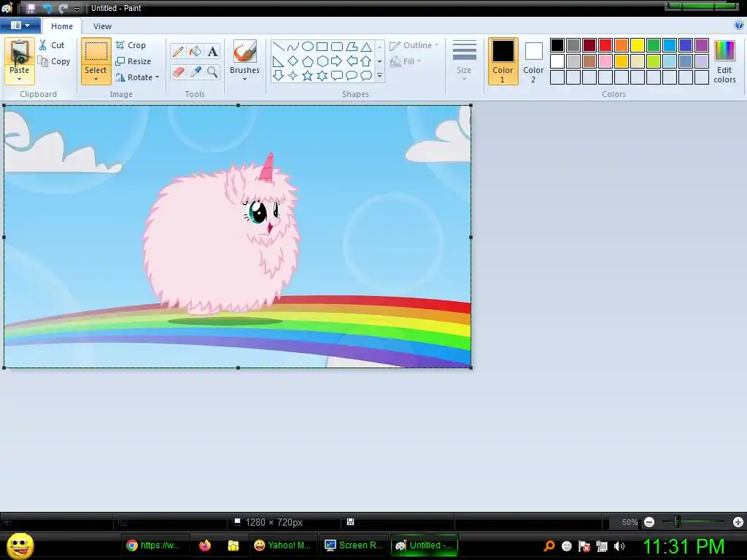This screenshot has height=560, width=747.
Task: Click the Save icon in title bar
Action: (x=31, y=8)
